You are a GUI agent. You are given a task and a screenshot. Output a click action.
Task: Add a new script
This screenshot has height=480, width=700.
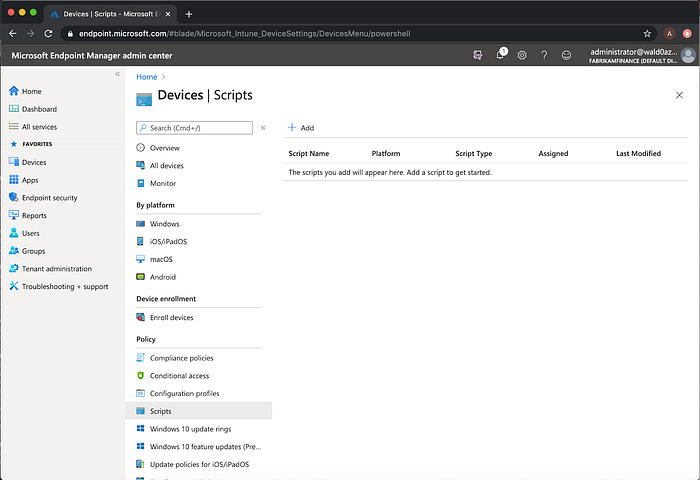pyautogui.click(x=301, y=128)
